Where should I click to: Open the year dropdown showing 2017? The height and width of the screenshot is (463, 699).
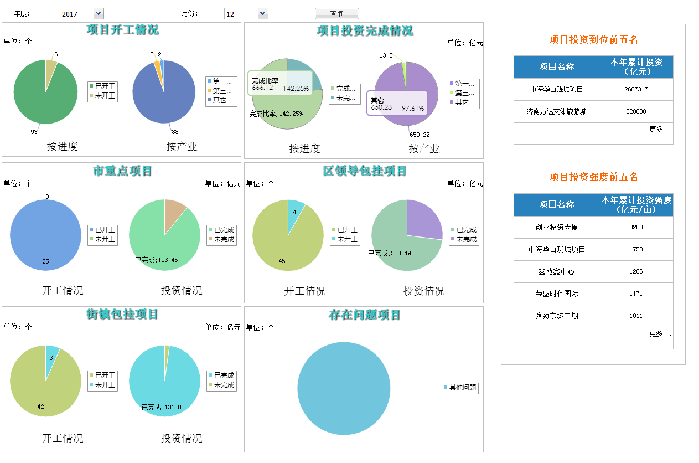coord(98,14)
